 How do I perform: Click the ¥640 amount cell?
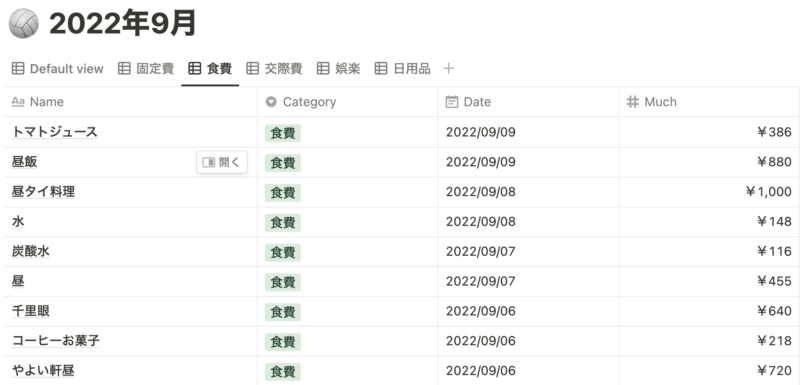709,311
